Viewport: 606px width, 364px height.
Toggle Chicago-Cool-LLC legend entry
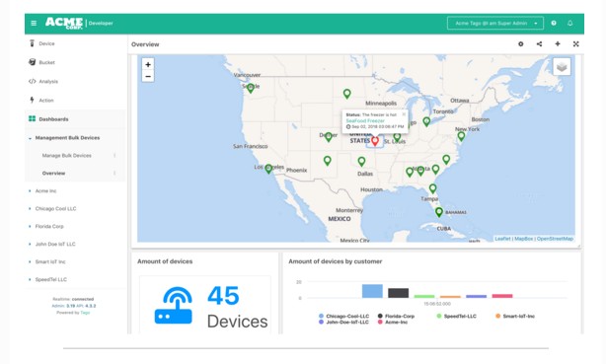(344, 316)
